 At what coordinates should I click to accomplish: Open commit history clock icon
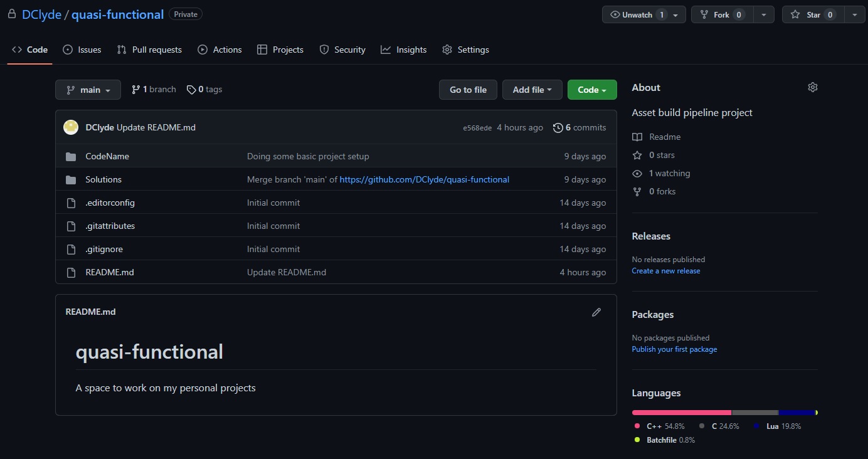point(558,128)
